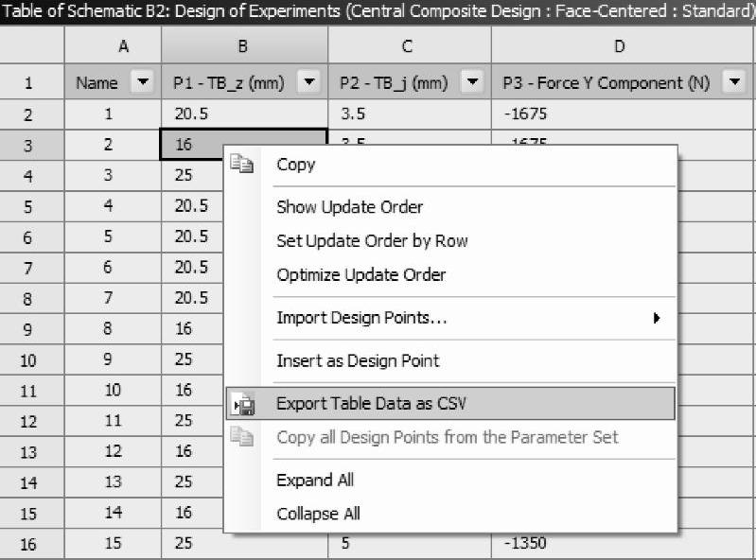Click Collapse All in the context menu
The width and height of the screenshot is (756, 560).
click(318, 514)
